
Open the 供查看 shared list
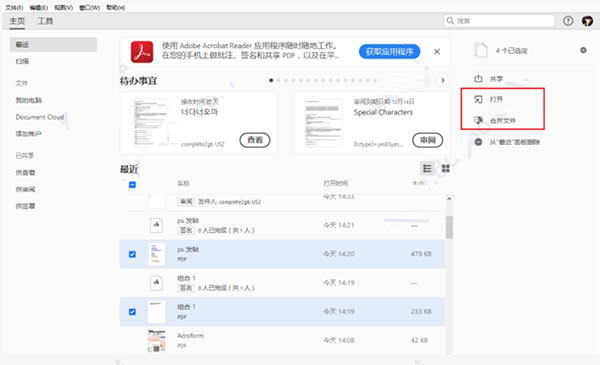coord(25,173)
